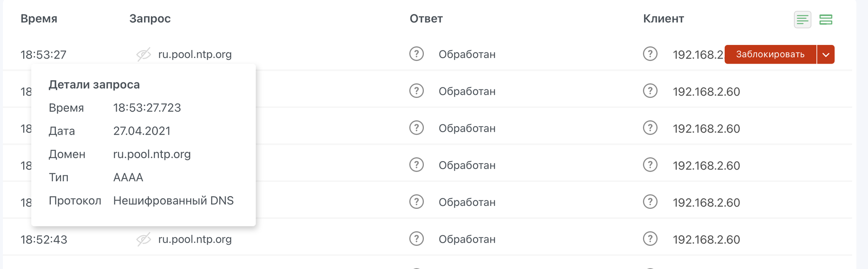Show response help icon in third row
This screenshot has height=269, width=868.
coord(417,128)
